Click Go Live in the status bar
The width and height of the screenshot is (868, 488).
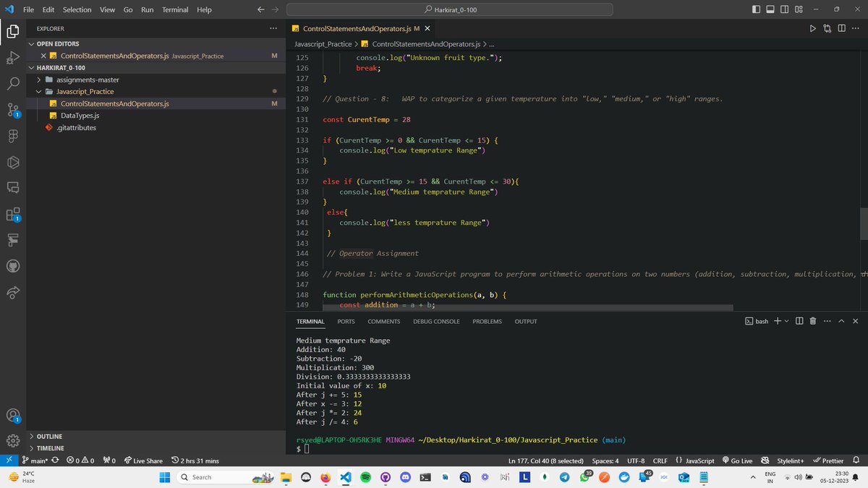click(x=737, y=461)
